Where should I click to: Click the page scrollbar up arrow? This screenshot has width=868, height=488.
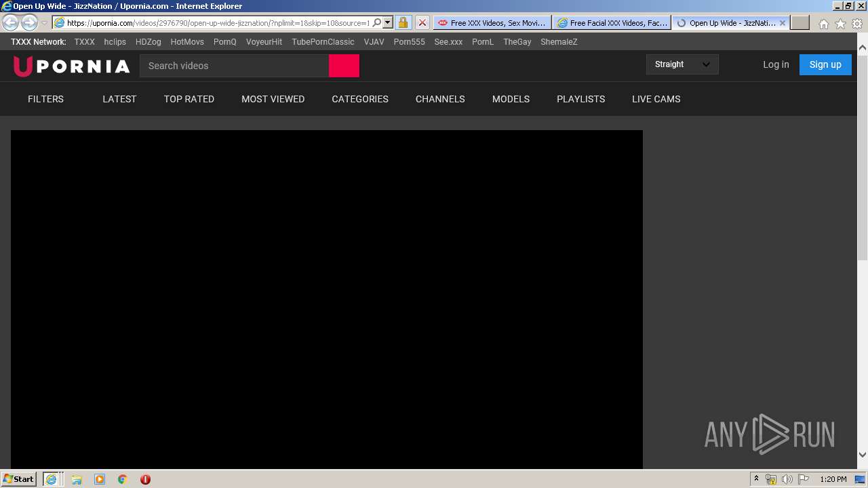(863, 48)
